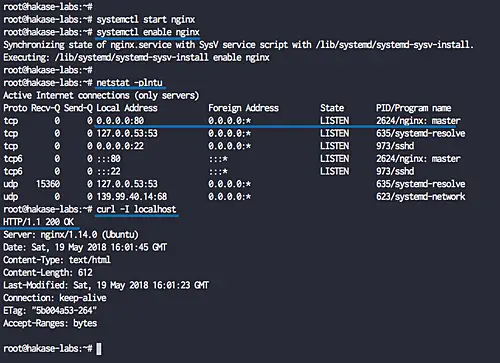The height and width of the screenshot is (363, 500).
Task: Click '635/systemd-resolve' in the tcp row
Action: point(421,133)
